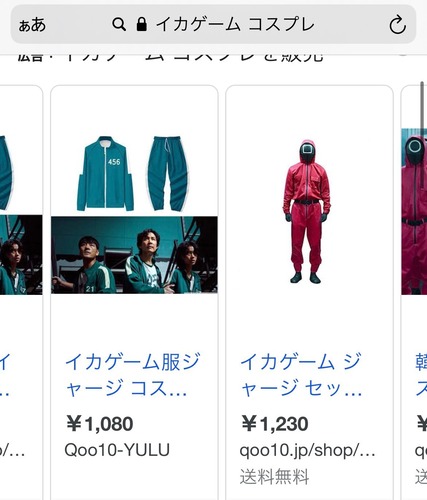Open the red guard jumpsuit product image

(307, 212)
